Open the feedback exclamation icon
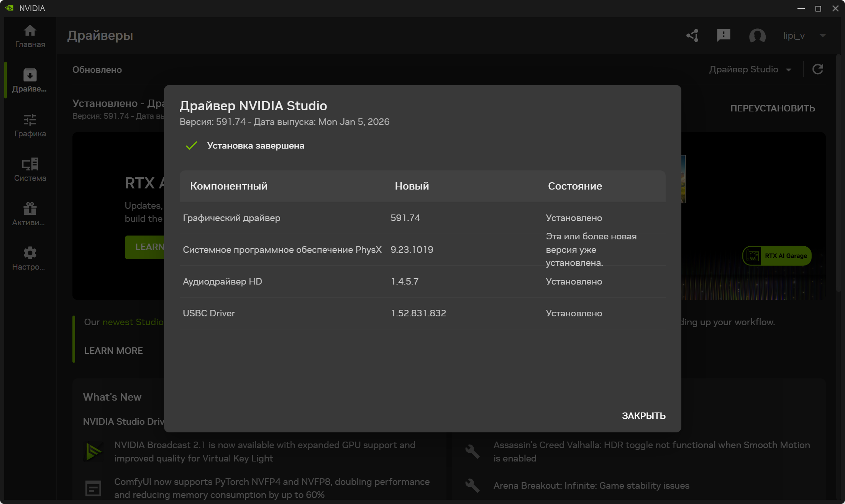 [723, 36]
